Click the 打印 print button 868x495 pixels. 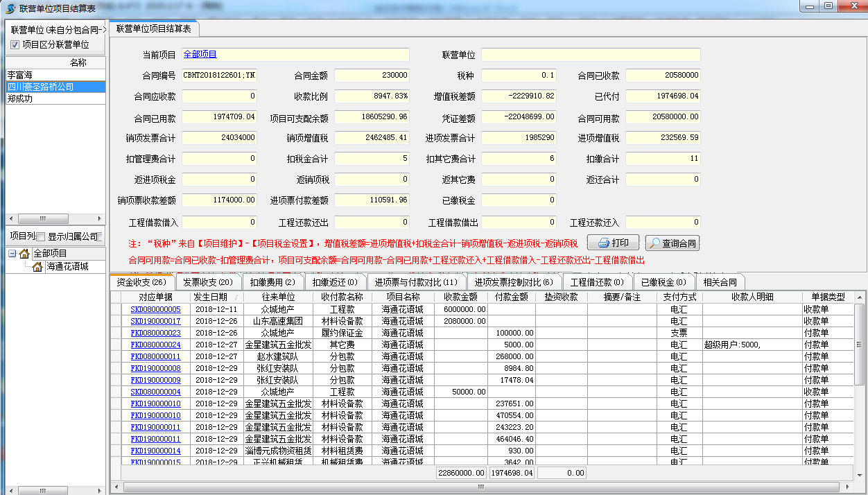coord(613,243)
